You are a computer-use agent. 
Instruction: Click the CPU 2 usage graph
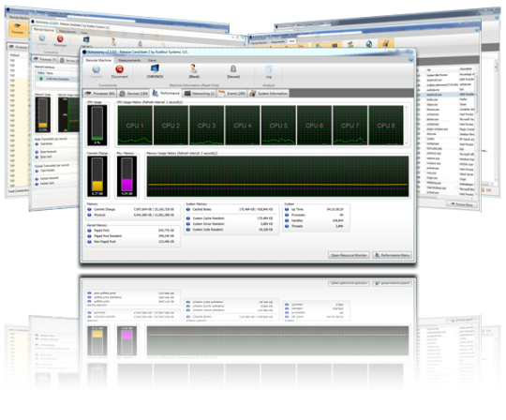point(171,126)
